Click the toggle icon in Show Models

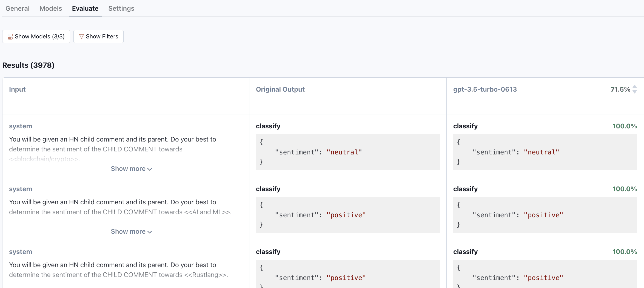10,36
